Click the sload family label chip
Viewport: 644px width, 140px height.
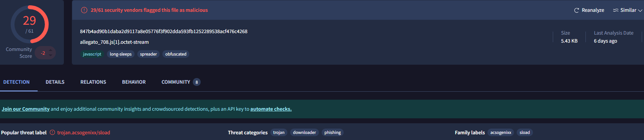click(525, 132)
